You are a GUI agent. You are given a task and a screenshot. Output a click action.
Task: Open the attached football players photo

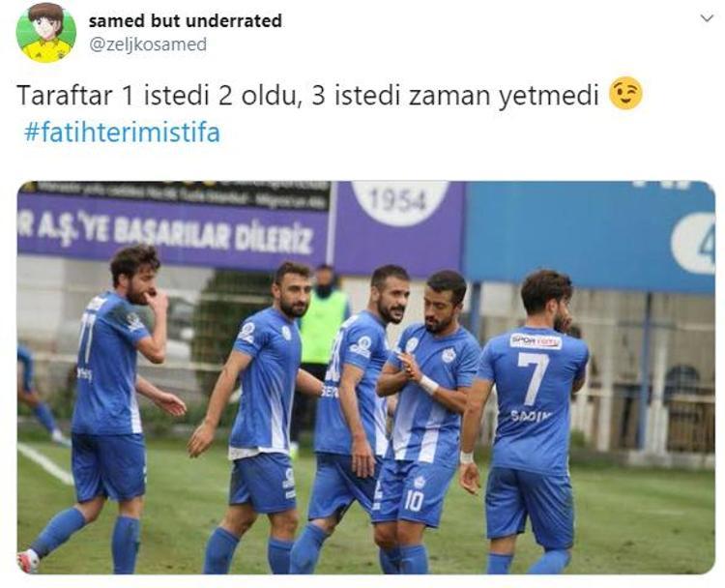click(x=366, y=377)
